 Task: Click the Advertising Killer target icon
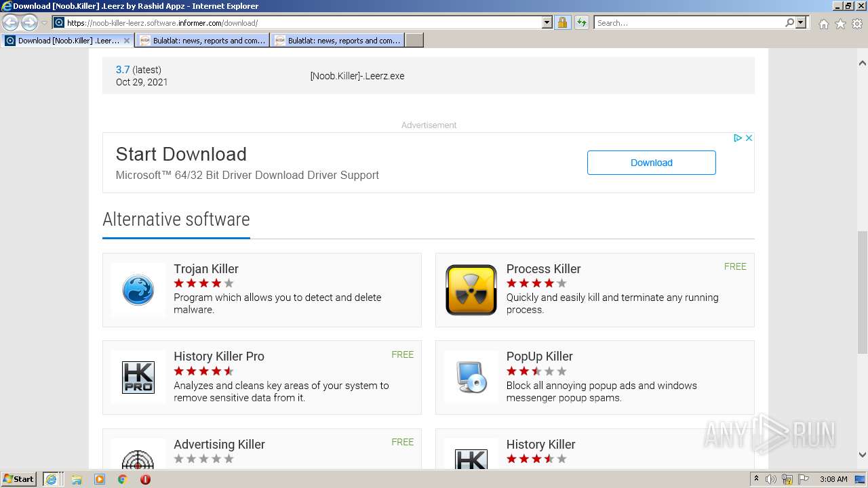(x=138, y=457)
